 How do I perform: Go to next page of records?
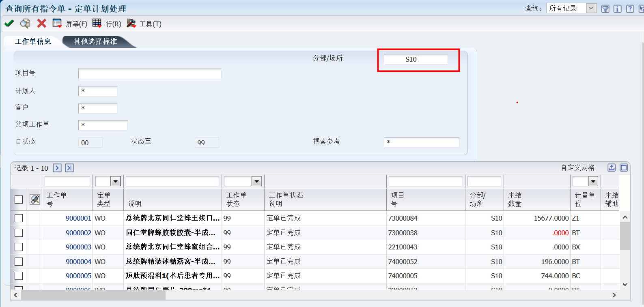[x=57, y=168]
